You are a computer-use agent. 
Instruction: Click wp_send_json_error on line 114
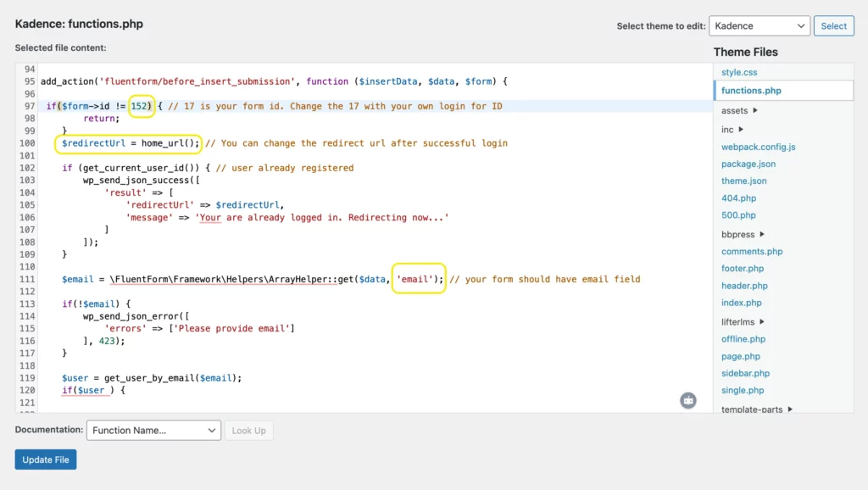pos(131,316)
